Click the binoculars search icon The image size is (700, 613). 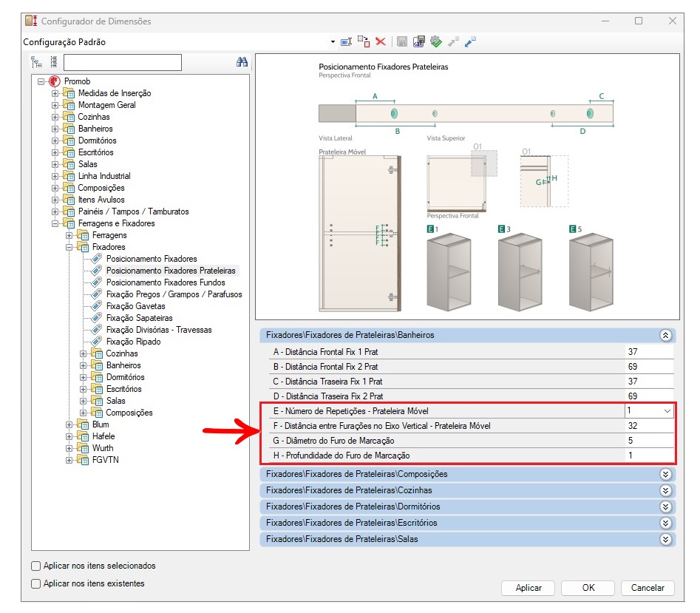point(242,62)
